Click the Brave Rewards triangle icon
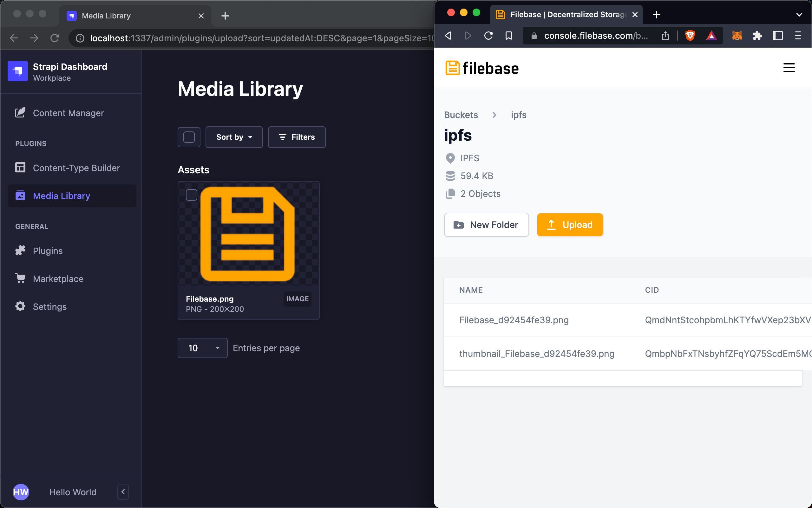 (x=711, y=35)
